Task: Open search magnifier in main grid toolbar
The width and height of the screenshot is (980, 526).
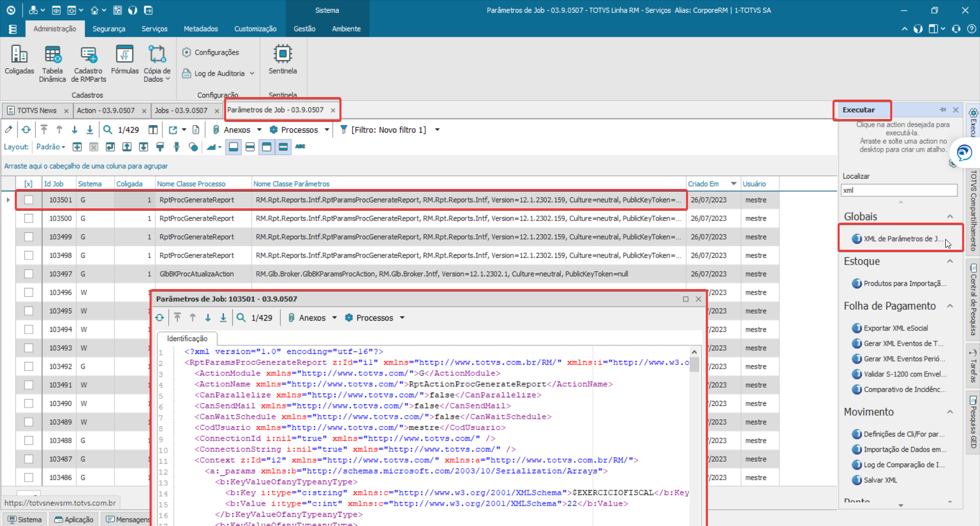Action: tap(108, 130)
